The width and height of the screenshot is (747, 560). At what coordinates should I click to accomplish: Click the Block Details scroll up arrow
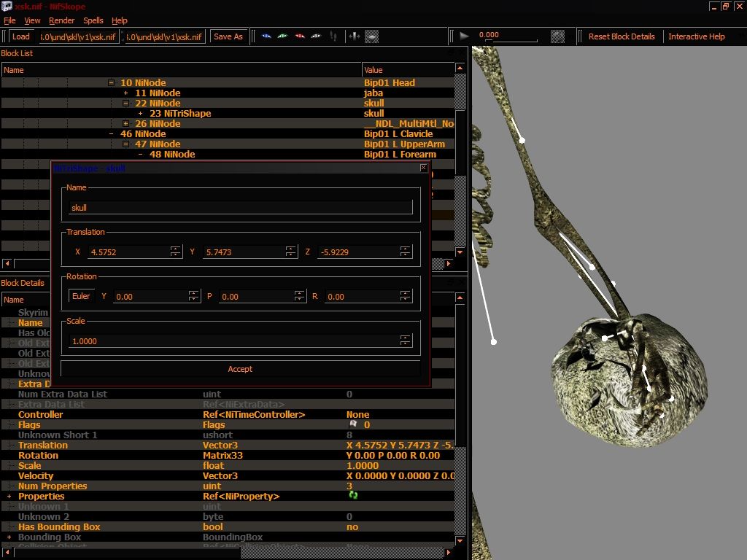pos(460,298)
